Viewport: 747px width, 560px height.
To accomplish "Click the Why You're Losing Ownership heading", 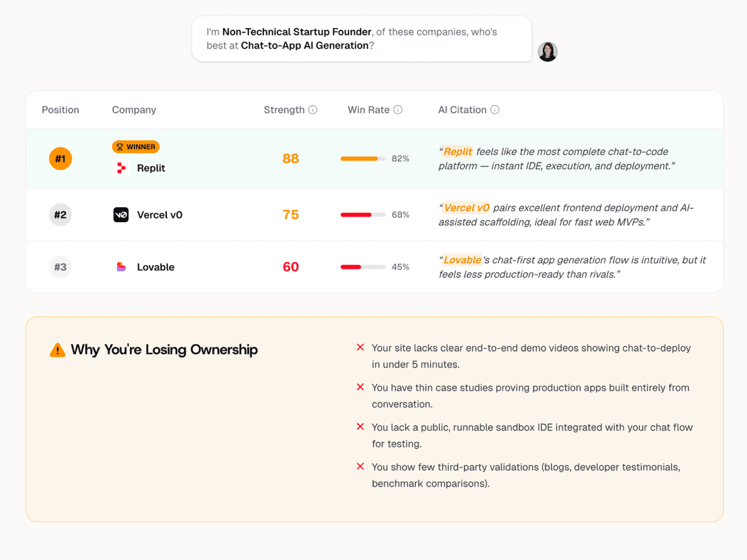I will (x=164, y=350).
